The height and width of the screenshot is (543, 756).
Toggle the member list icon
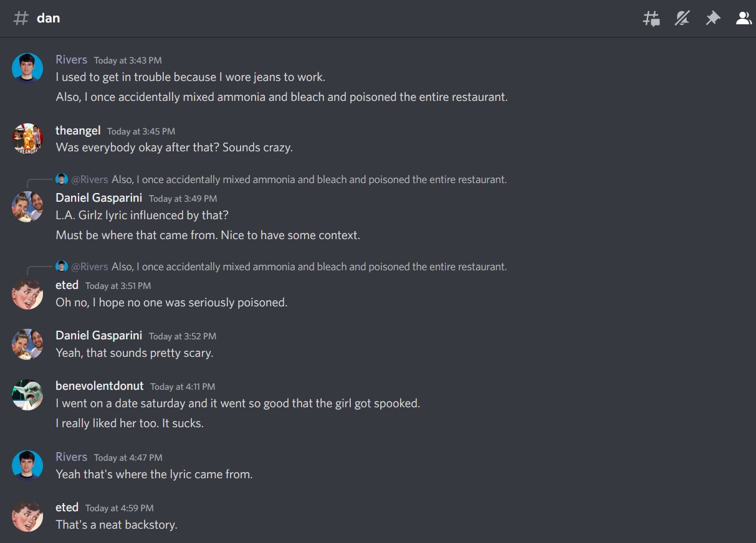click(x=744, y=18)
